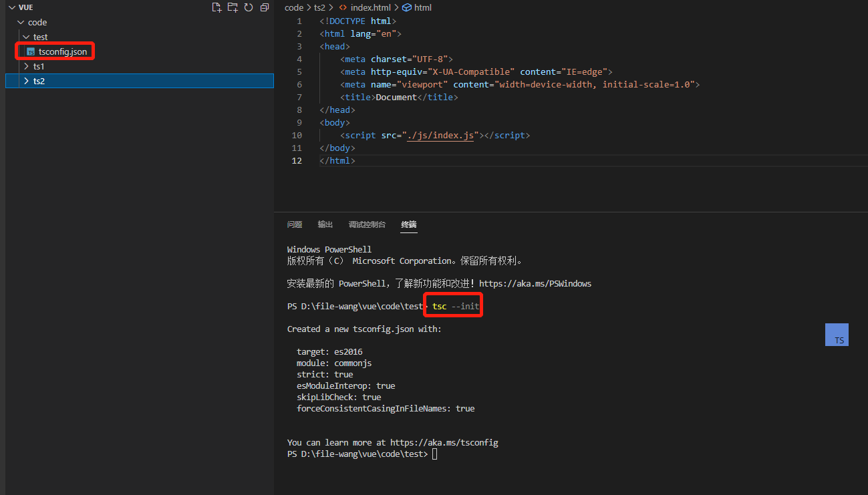The height and width of the screenshot is (495, 868).
Task: Expand the ts1 folder
Action: click(26, 66)
